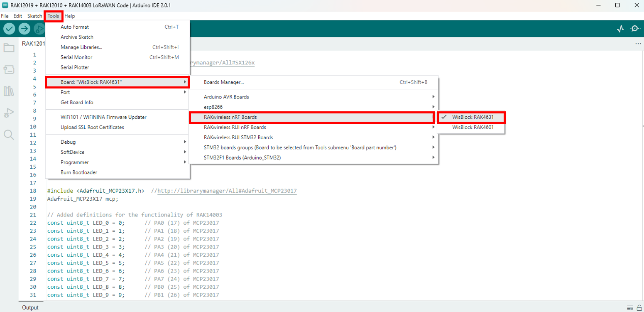Open the Boards Manager sidebar icon

point(9,69)
